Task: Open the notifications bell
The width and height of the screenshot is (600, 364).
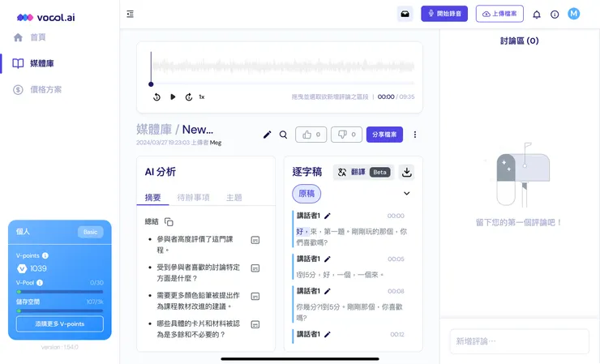Action: click(537, 15)
